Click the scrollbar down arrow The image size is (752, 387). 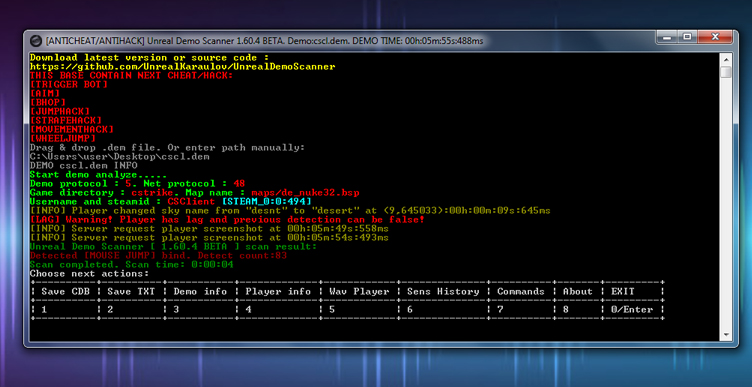coord(726,335)
